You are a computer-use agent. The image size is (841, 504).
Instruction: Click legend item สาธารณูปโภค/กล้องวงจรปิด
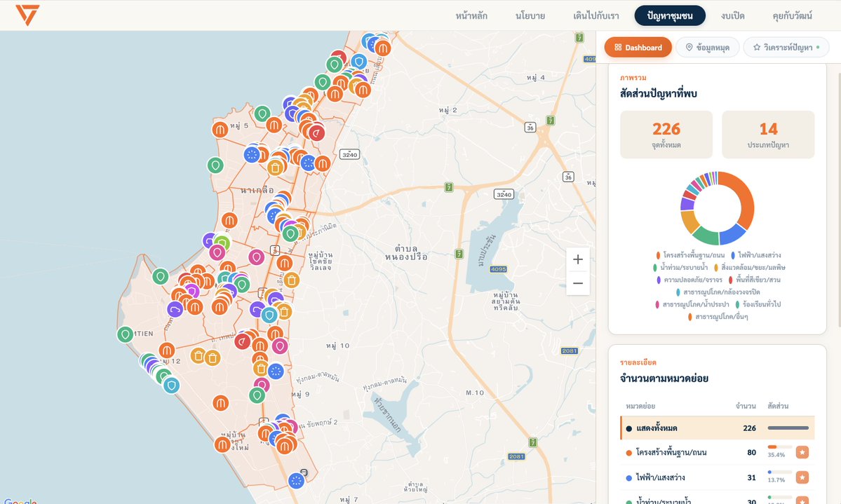[x=718, y=292]
